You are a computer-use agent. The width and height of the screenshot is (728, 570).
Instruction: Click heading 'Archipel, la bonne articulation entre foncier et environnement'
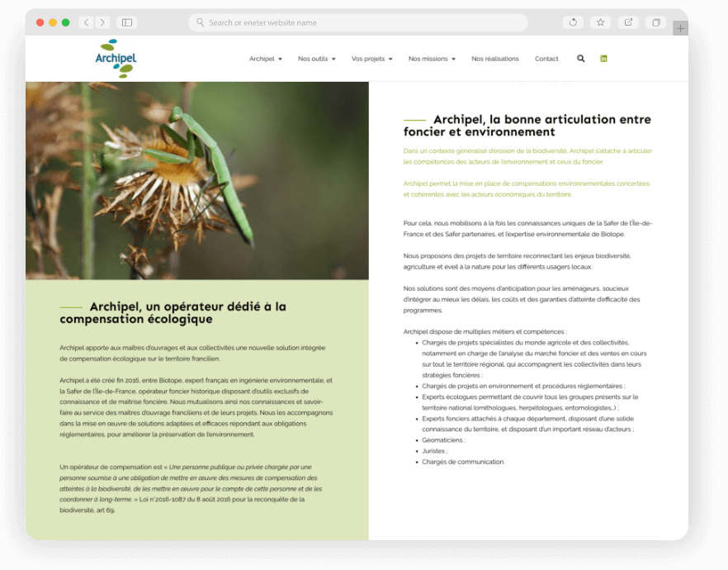point(527,126)
